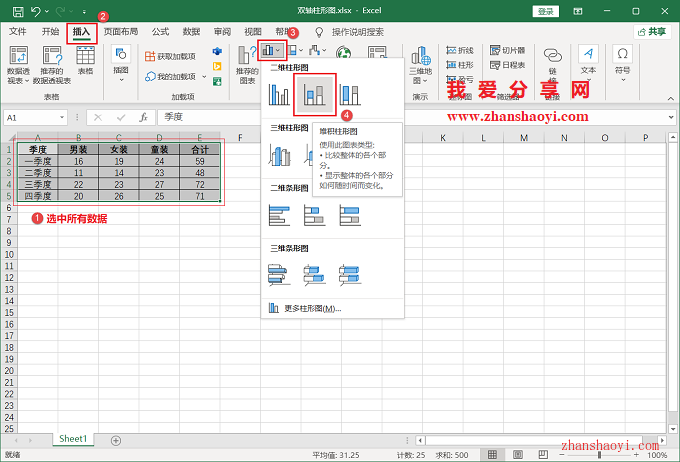Zoom in with the plus button

[636, 455]
